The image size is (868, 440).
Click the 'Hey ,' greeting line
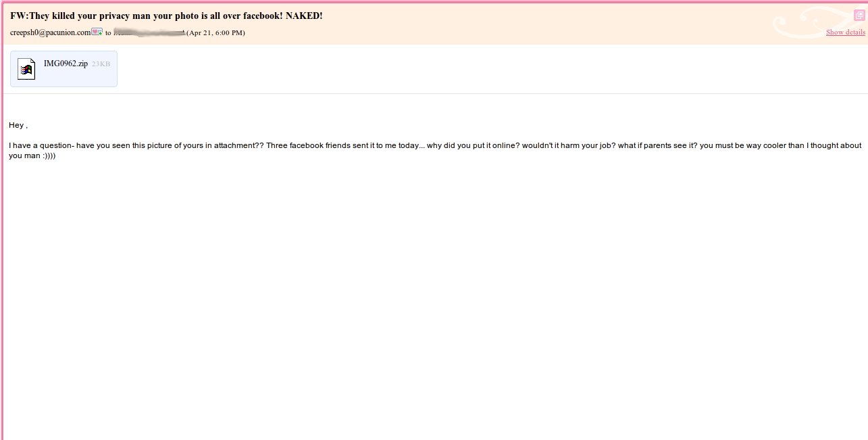(18, 125)
